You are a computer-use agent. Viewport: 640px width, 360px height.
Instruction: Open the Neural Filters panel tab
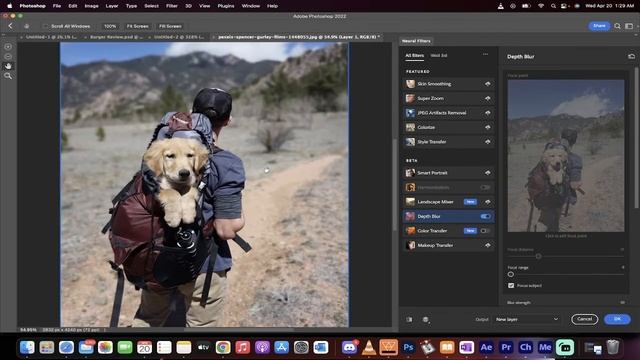pos(416,41)
